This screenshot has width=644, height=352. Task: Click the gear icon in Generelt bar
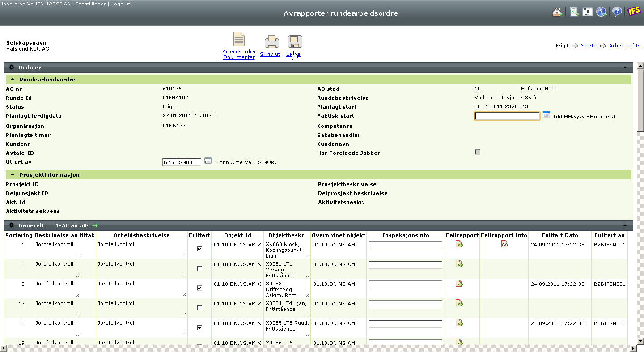tap(12, 225)
